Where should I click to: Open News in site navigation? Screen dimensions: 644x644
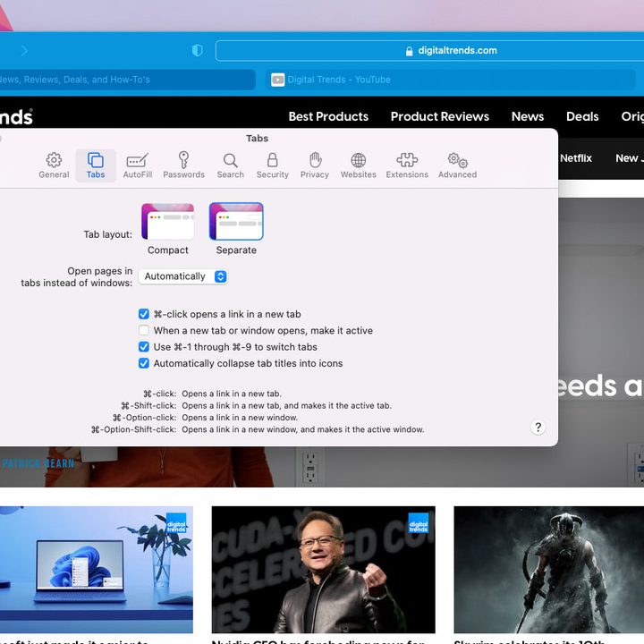528,116
